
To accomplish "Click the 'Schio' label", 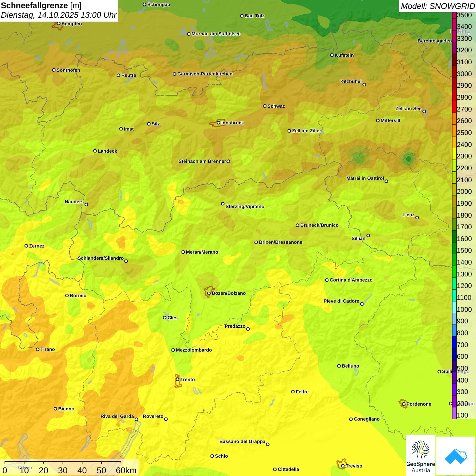I will click(221, 456).
